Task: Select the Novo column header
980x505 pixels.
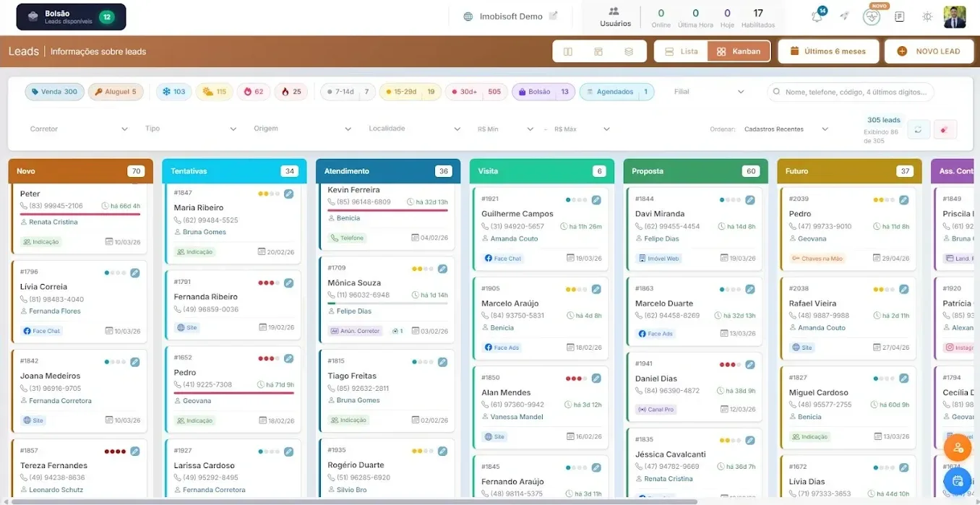Action: coord(80,171)
